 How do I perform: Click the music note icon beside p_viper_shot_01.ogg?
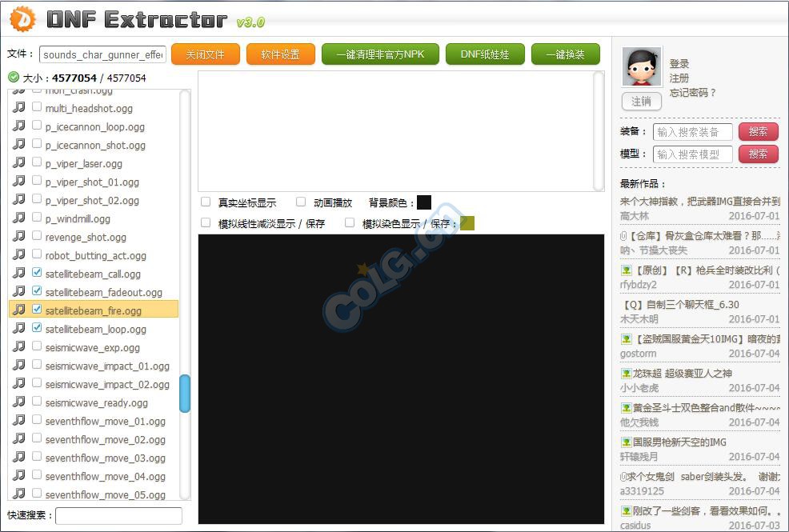tap(19, 181)
